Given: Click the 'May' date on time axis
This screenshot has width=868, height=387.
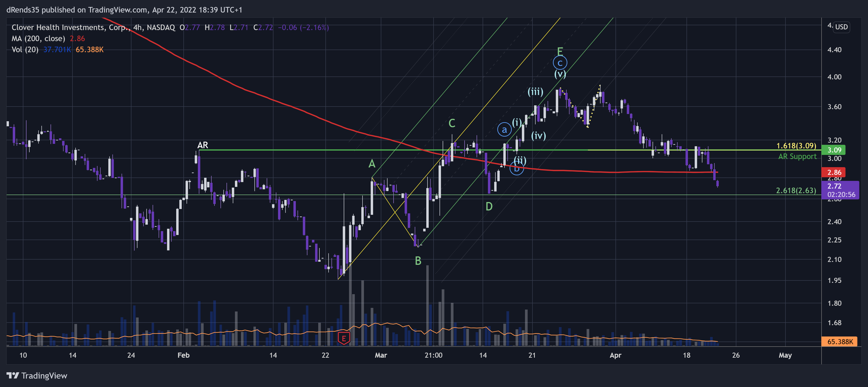Looking at the screenshot, I should click(x=785, y=355).
